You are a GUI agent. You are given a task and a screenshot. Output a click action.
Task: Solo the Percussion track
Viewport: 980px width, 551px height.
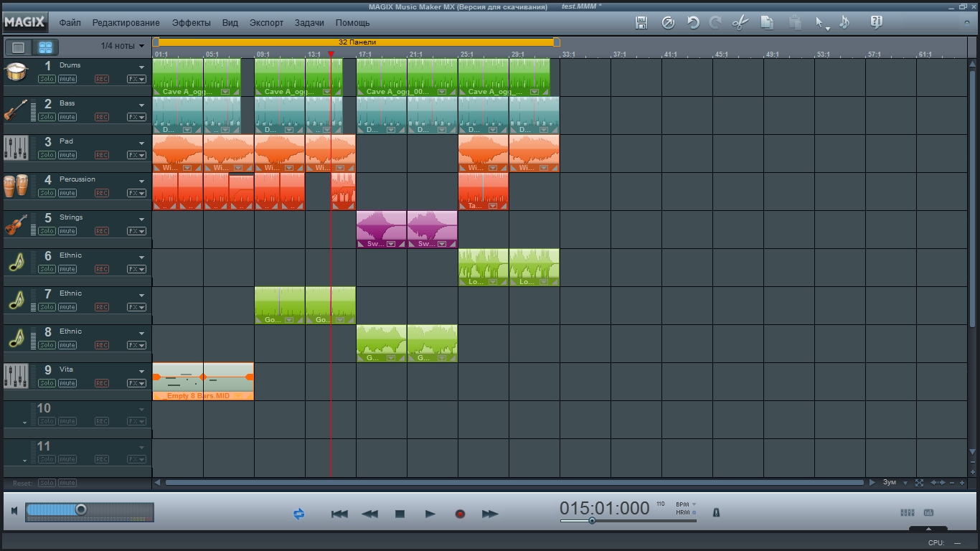point(47,193)
